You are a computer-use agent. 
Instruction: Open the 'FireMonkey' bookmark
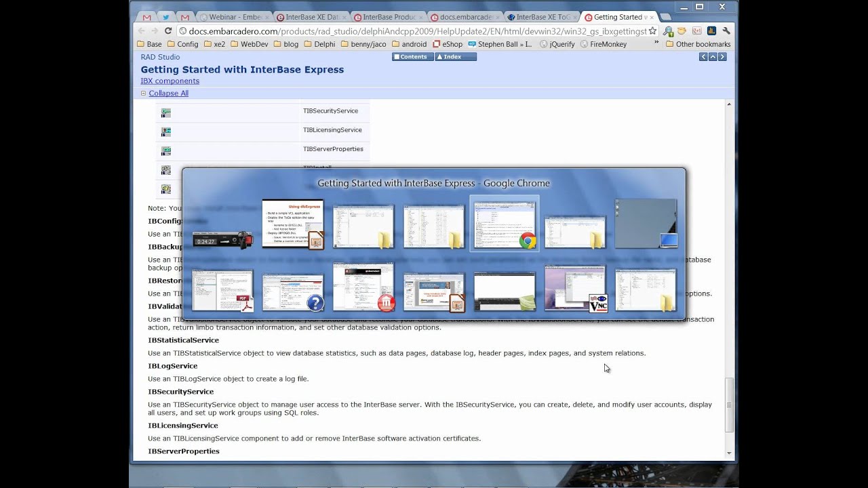point(603,44)
